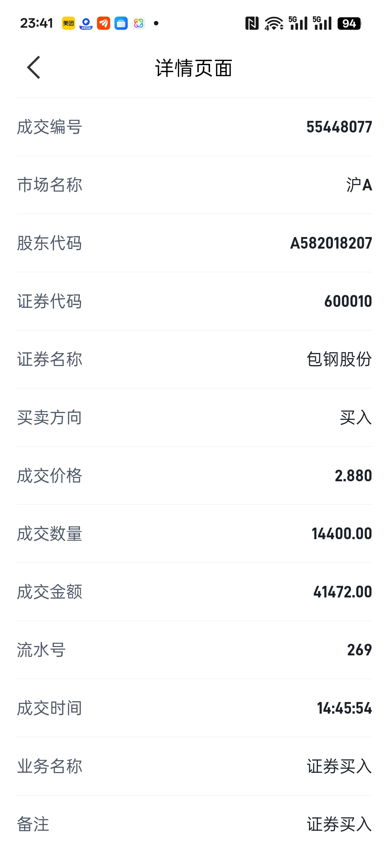Tap the Wi-Fi signal icon
388x868 pixels.
point(274,23)
